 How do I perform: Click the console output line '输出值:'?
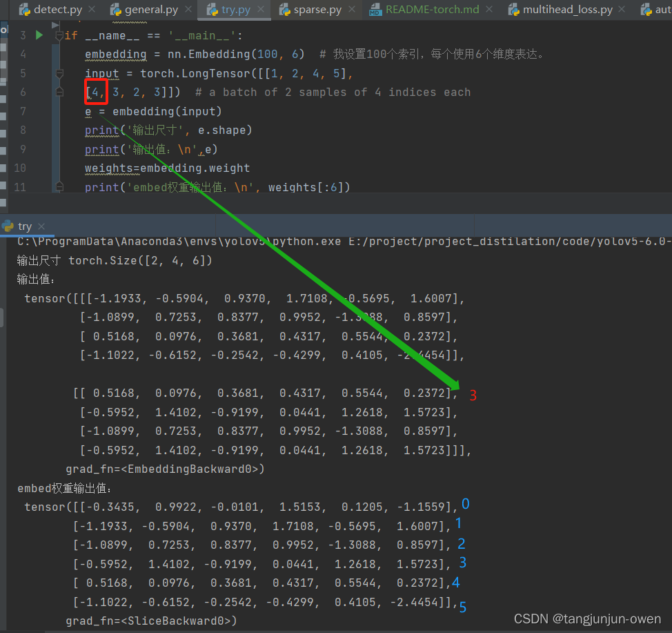[37, 280]
